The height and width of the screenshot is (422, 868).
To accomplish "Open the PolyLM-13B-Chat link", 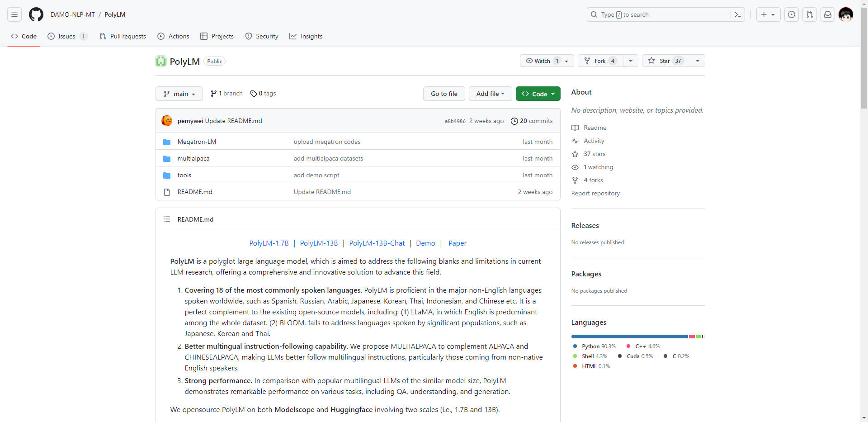I will point(377,243).
